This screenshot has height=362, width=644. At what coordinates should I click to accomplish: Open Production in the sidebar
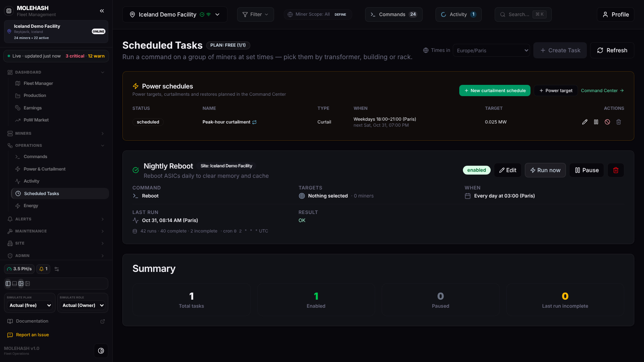click(x=60, y=95)
